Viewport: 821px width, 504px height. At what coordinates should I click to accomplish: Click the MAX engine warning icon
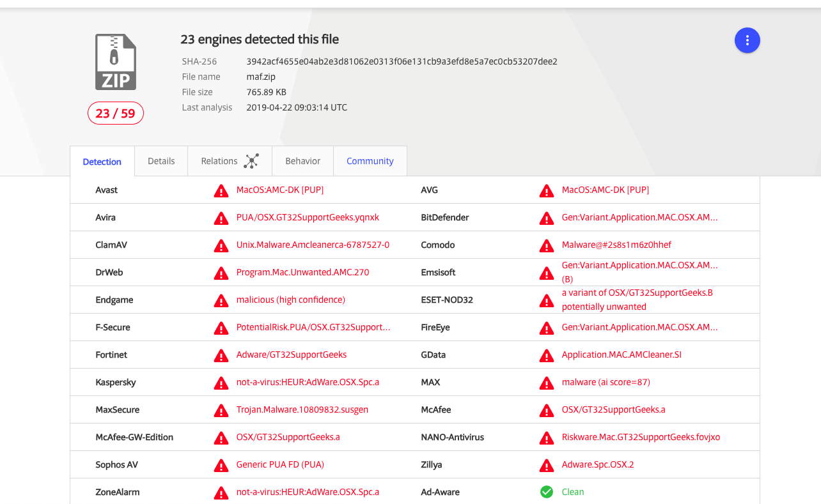547,383
